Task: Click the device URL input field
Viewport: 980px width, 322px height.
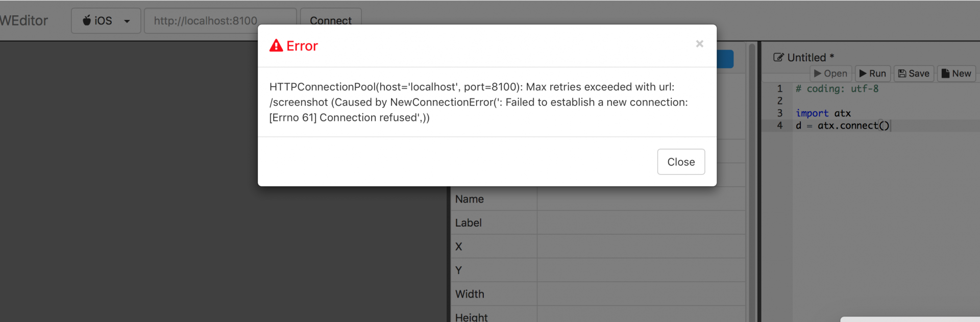Action: [220, 21]
